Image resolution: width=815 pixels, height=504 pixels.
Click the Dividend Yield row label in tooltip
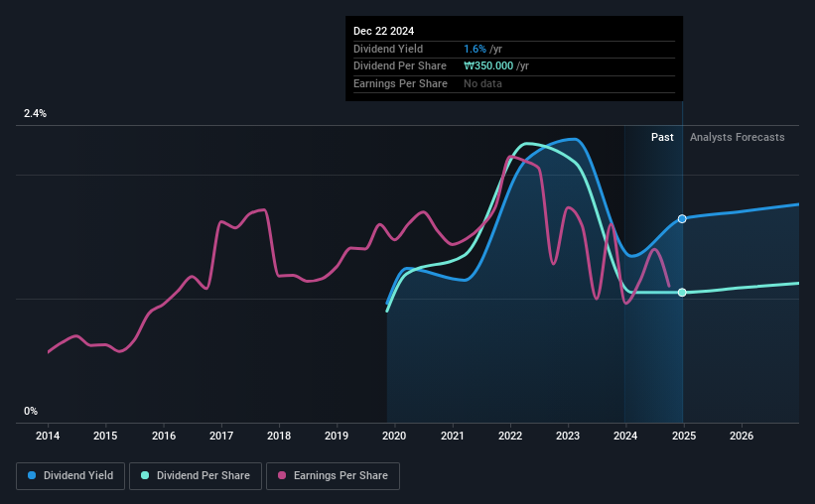point(388,49)
